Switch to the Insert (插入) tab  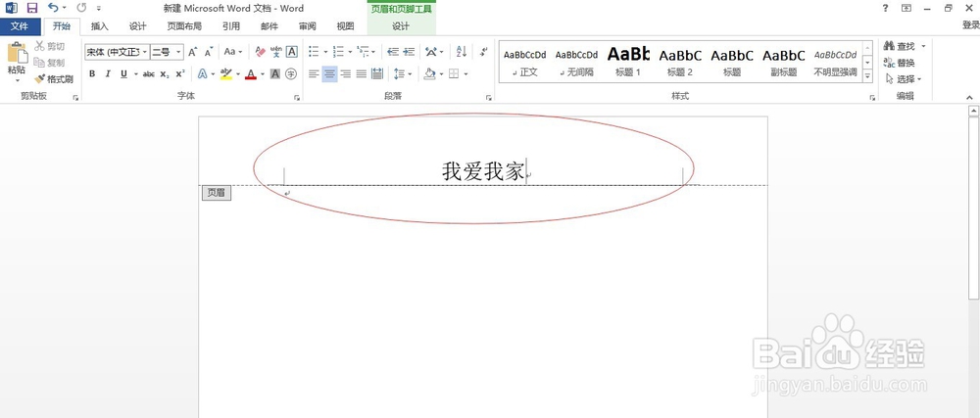click(x=99, y=26)
